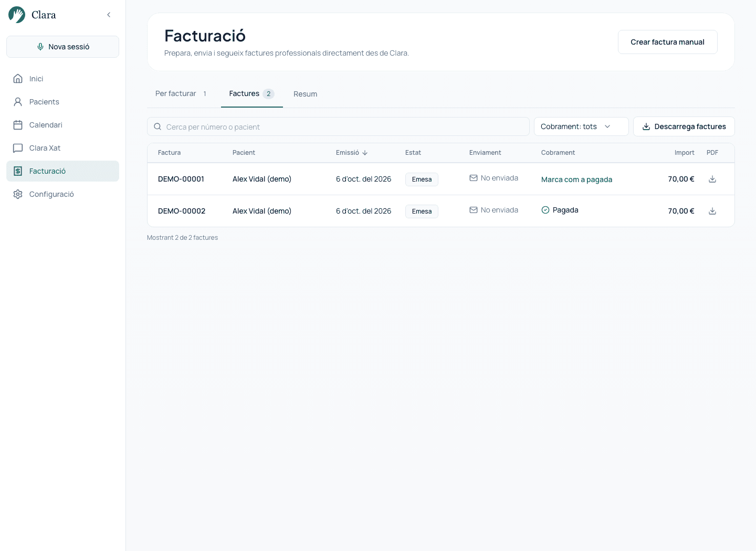This screenshot has width=756, height=551.
Task: Select Facturació in the sidebar
Action: click(x=62, y=171)
